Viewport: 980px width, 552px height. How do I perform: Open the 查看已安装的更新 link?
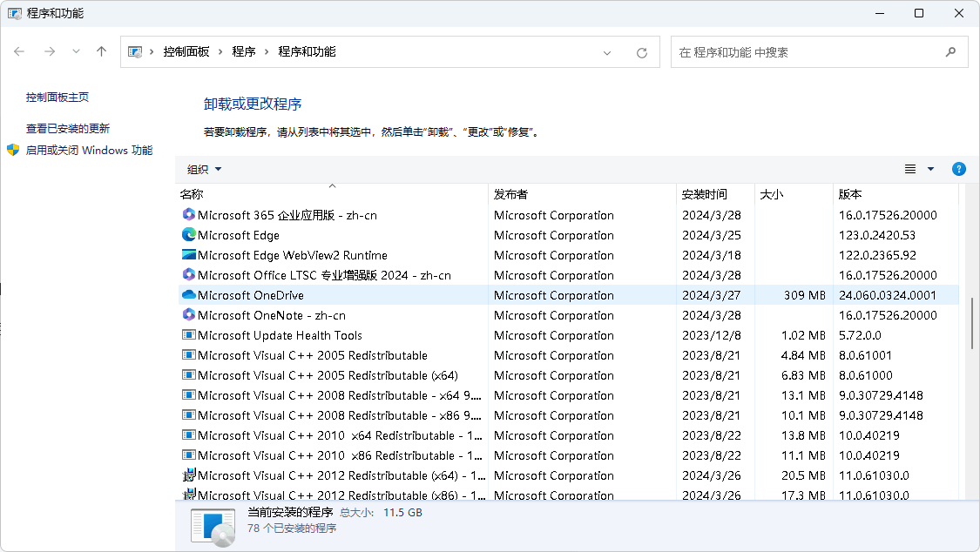click(x=67, y=129)
